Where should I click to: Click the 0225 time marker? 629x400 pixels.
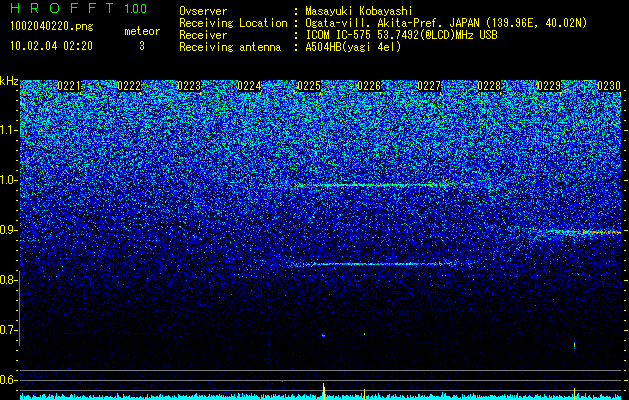tap(309, 86)
